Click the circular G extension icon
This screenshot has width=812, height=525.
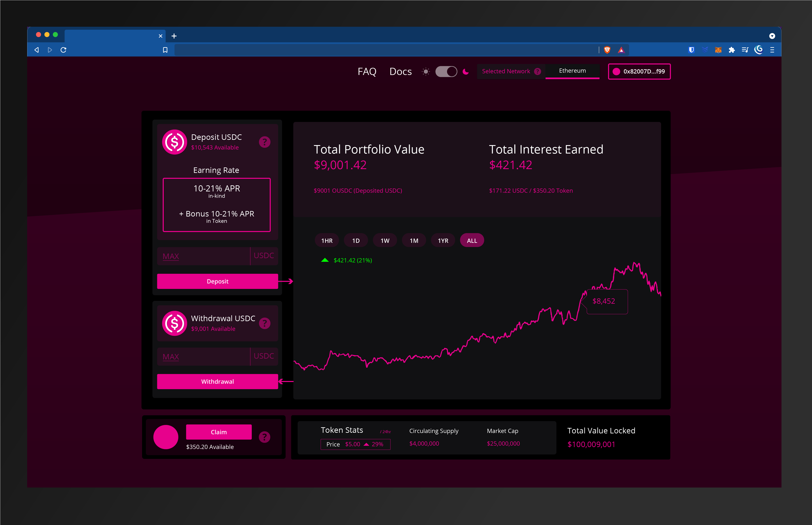pyautogui.click(x=759, y=50)
